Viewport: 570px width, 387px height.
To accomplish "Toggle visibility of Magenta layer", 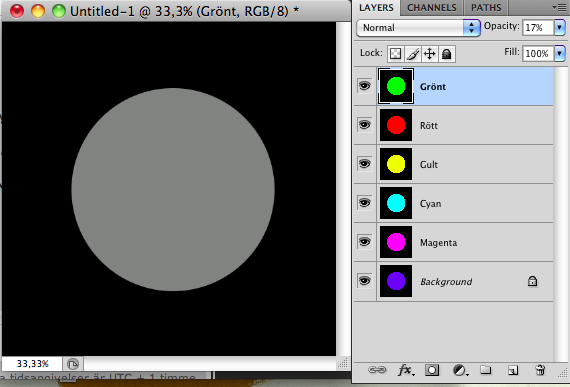I will pos(365,241).
